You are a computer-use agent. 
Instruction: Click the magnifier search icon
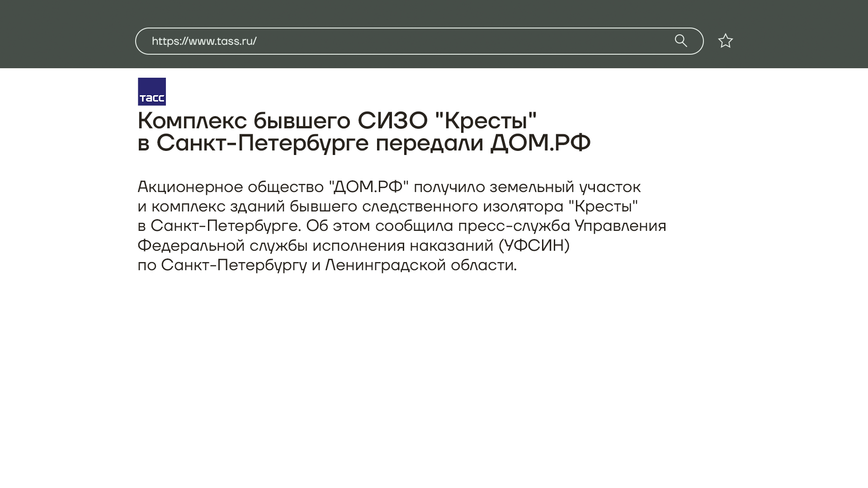pos(680,41)
